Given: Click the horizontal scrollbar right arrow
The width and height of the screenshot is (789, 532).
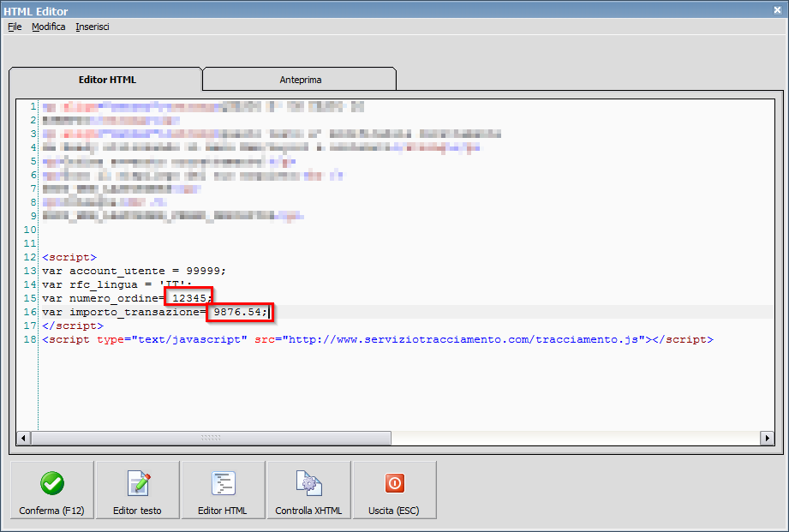Looking at the screenshot, I should [767, 438].
